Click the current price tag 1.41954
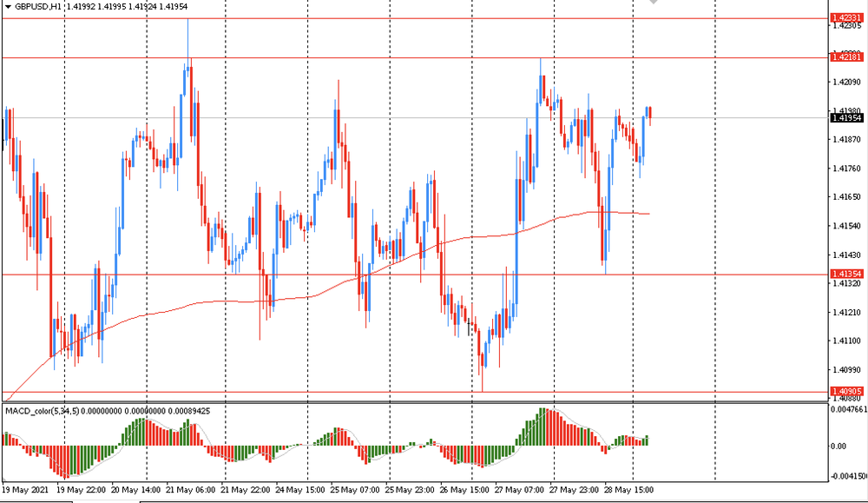 pos(846,117)
